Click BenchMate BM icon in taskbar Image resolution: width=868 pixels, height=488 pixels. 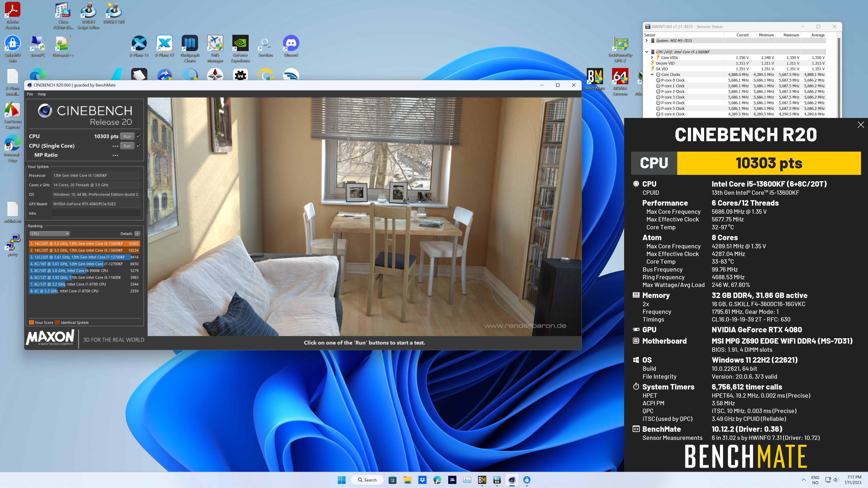482,480
